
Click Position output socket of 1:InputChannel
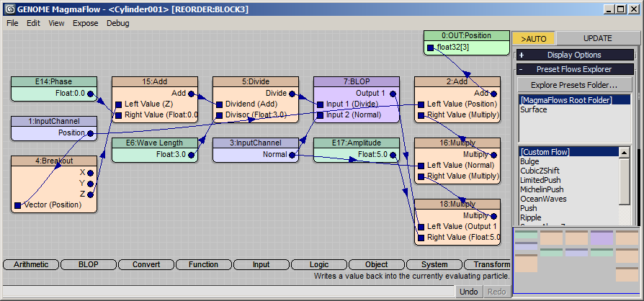click(x=90, y=133)
